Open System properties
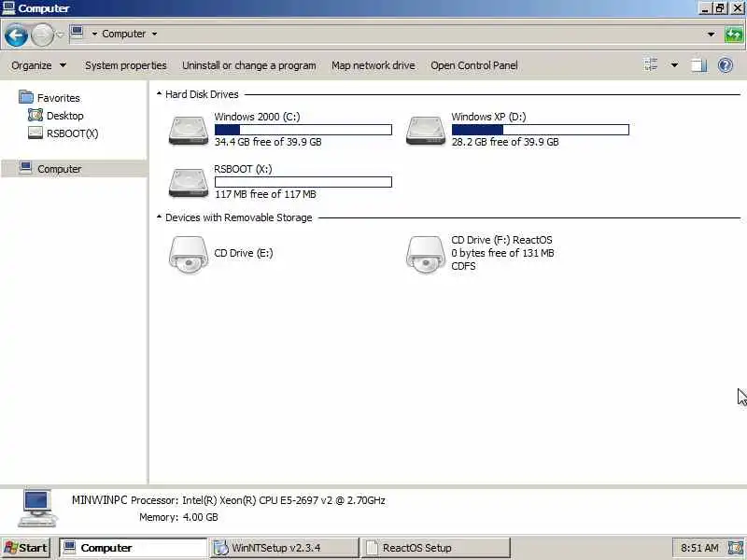 pyautogui.click(x=126, y=65)
